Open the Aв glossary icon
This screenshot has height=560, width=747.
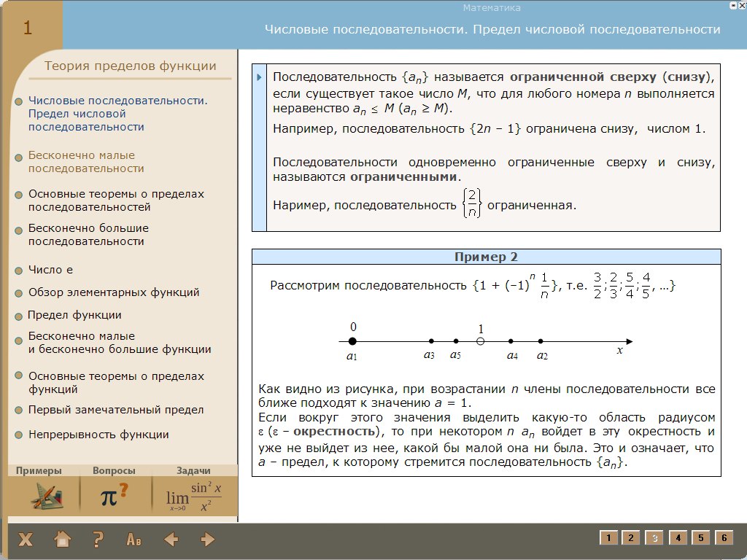click(134, 540)
